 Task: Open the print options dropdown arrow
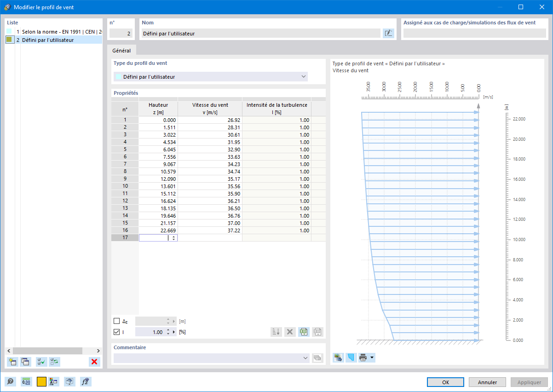coord(372,357)
